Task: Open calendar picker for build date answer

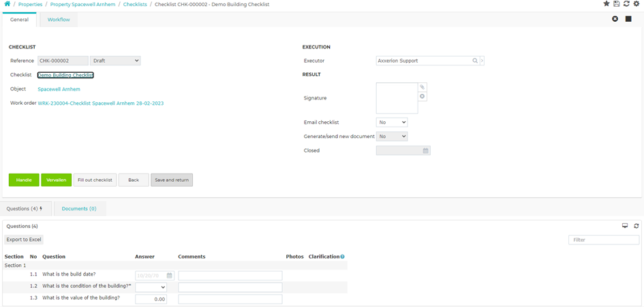Action: pos(169,276)
